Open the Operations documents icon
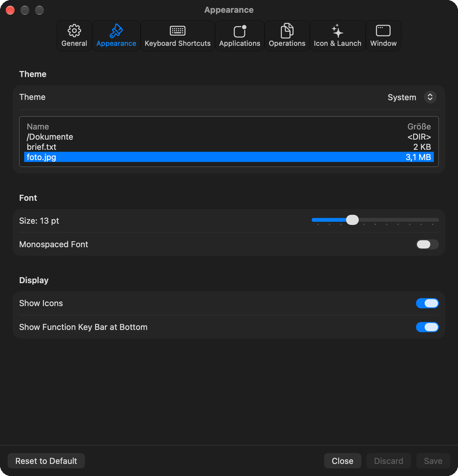The height and width of the screenshot is (476, 458). (x=287, y=31)
